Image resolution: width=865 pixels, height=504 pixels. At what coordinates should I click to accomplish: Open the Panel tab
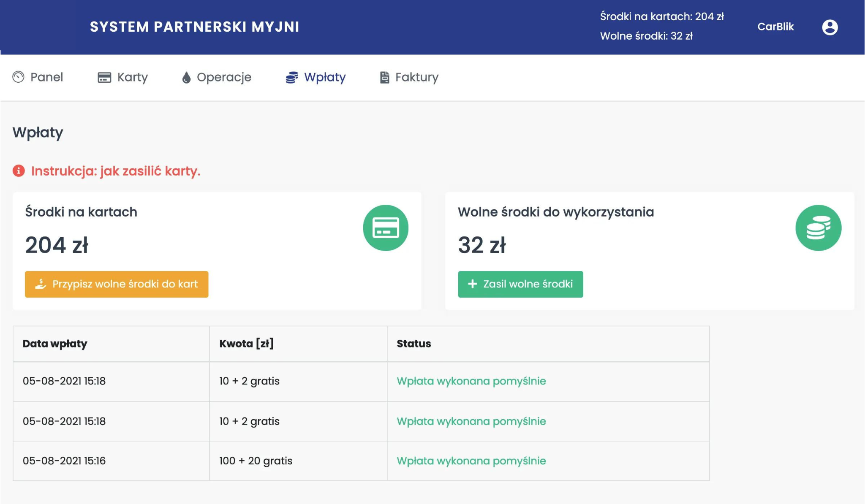pos(46,77)
